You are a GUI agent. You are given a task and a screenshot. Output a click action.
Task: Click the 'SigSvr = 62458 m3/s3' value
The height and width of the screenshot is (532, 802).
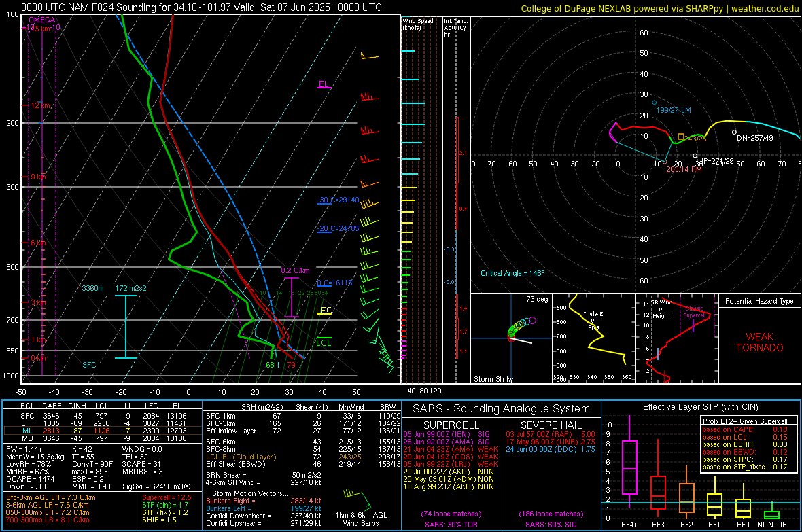tap(158, 486)
